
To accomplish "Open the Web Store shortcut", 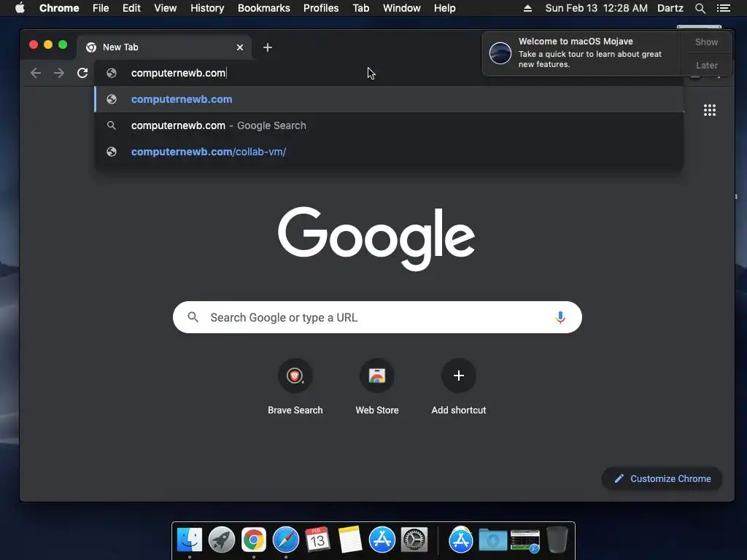I will click(377, 386).
